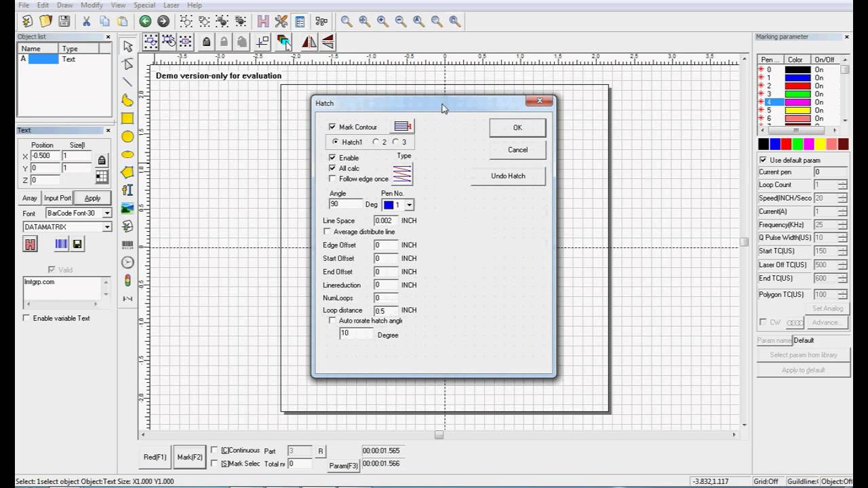Select the Polygon drawing tool
The image size is (868, 488).
(127, 172)
